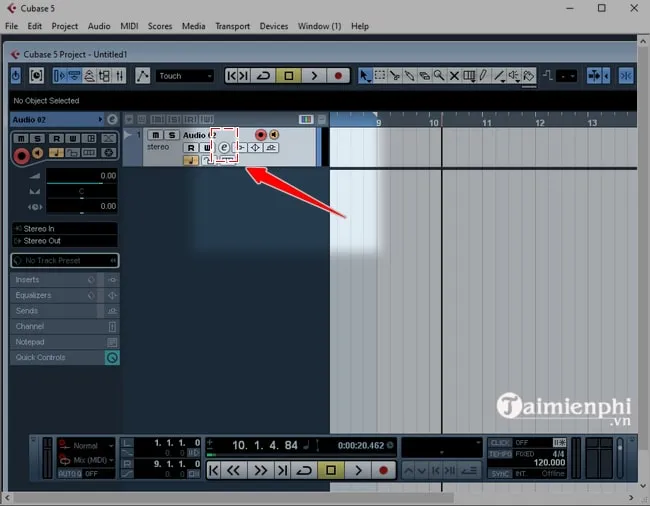
Task: Open track Sends state icon on Audio 02
Action: (x=271, y=148)
